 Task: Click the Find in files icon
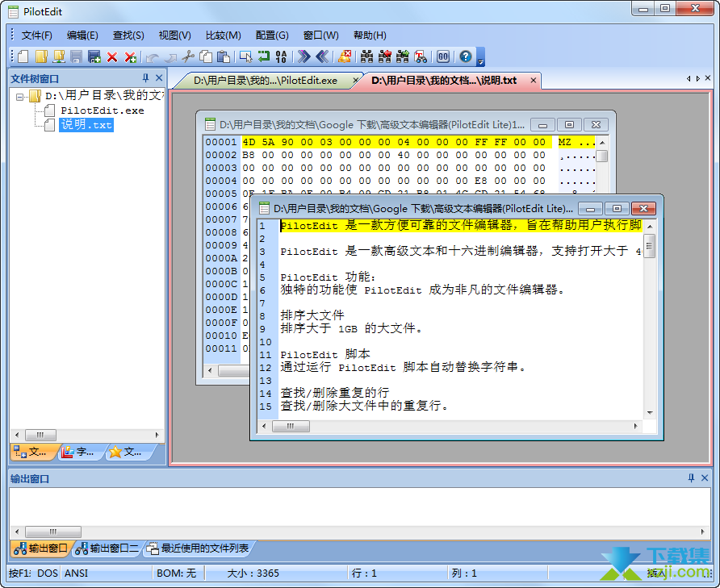pos(421,56)
